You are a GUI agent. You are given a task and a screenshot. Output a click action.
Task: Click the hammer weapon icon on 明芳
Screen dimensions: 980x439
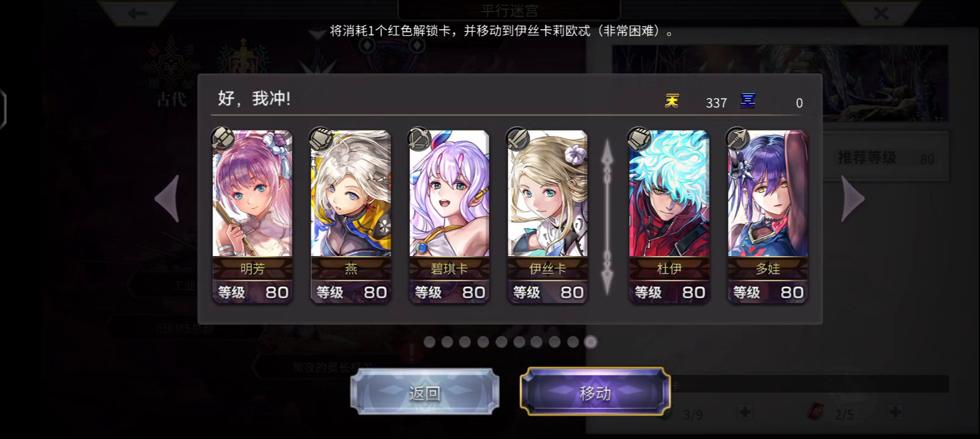[x=223, y=139]
